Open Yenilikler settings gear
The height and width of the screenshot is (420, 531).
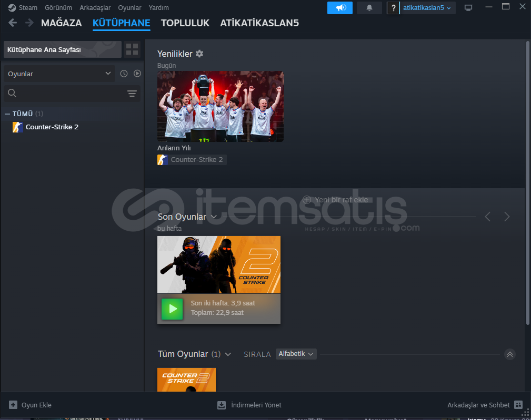(x=199, y=54)
